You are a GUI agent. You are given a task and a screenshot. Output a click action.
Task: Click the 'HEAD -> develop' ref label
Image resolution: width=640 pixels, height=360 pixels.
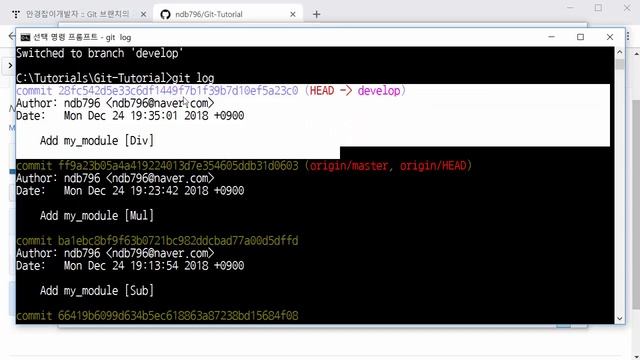(355, 91)
